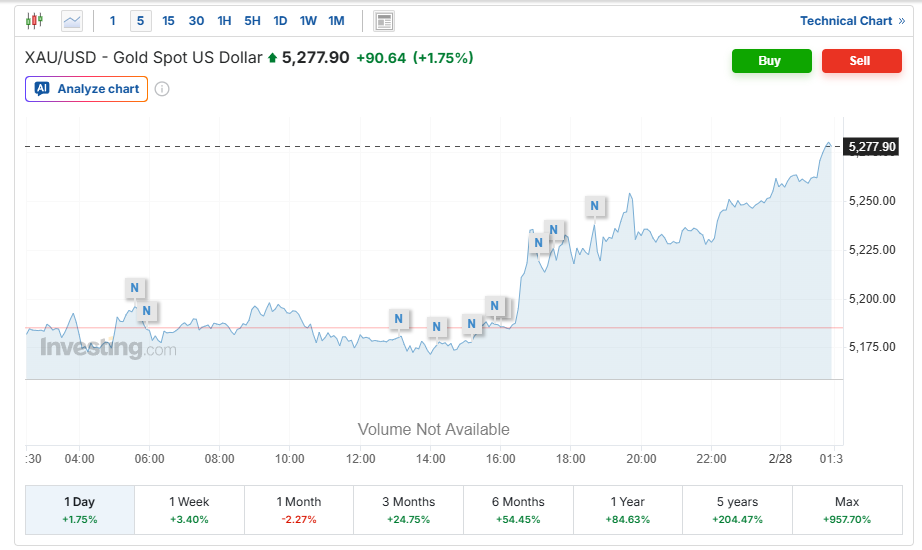Select the 1 minute interval

click(x=112, y=21)
